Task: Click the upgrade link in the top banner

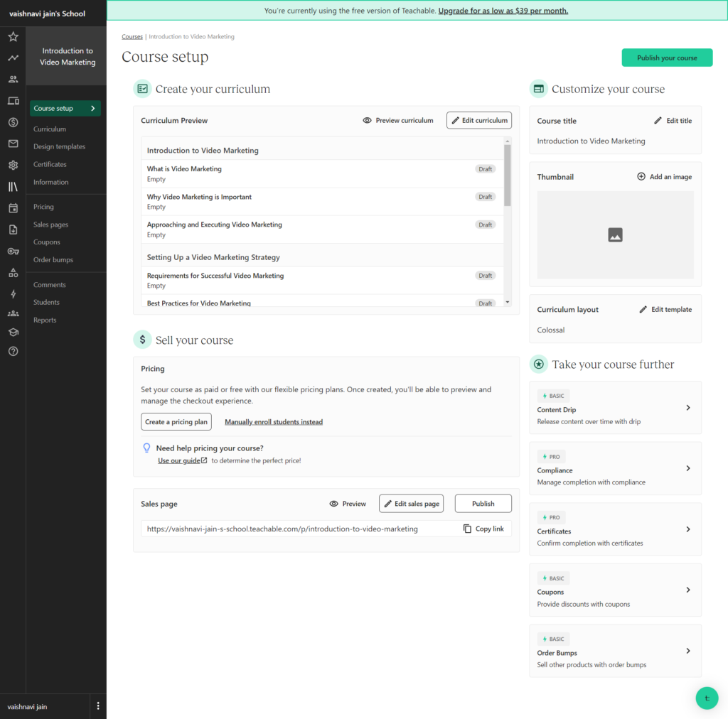Action: [x=503, y=11]
